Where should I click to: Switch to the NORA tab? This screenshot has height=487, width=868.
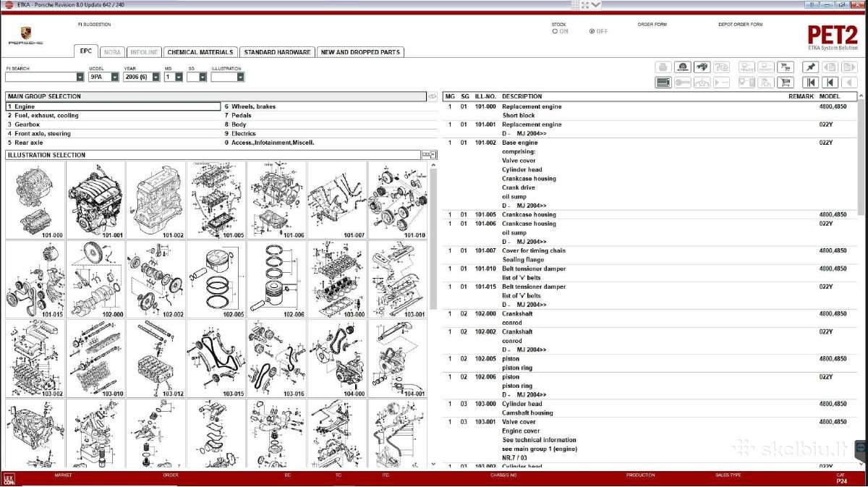click(112, 52)
